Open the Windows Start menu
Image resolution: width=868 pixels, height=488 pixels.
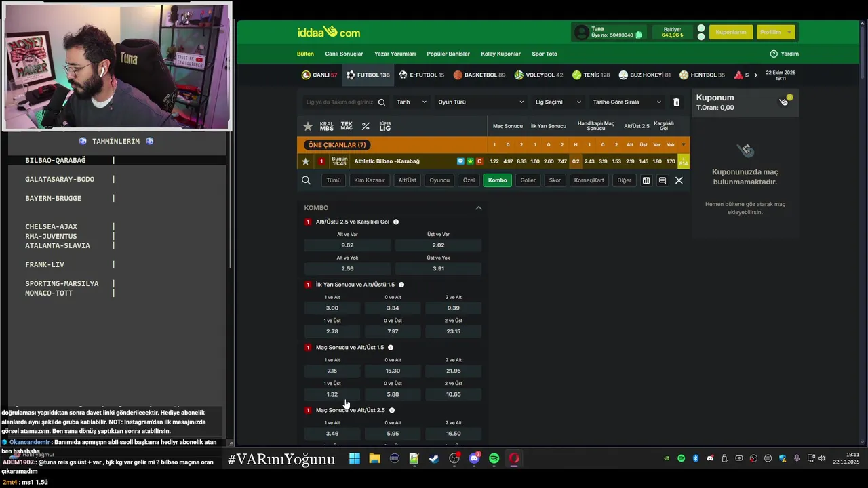(355, 459)
